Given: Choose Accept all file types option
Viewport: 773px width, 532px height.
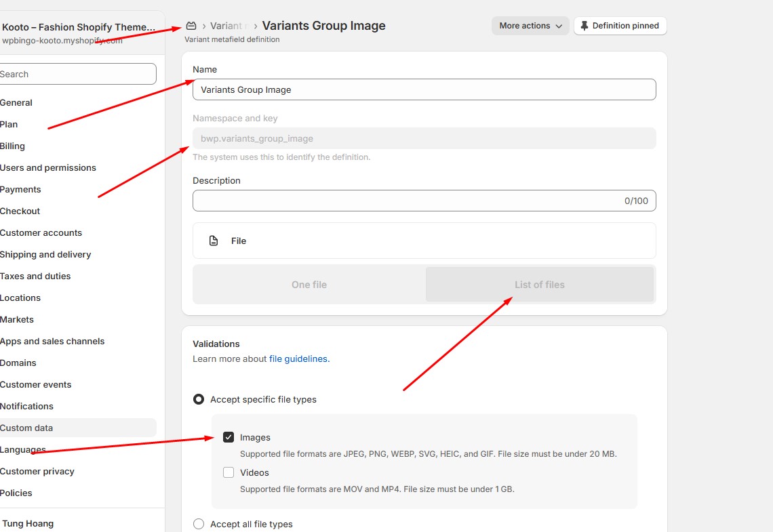Looking at the screenshot, I should tap(199, 524).
